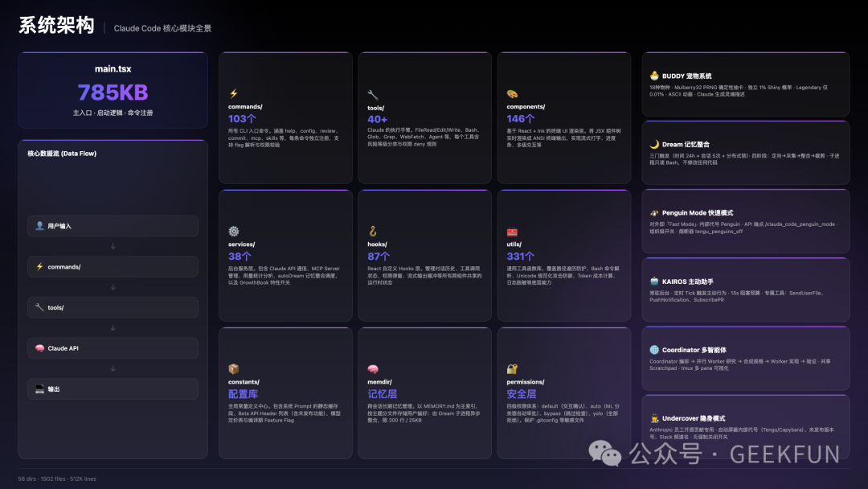
Task: Click the penguin icon on Penguin Mode card
Action: click(x=653, y=212)
